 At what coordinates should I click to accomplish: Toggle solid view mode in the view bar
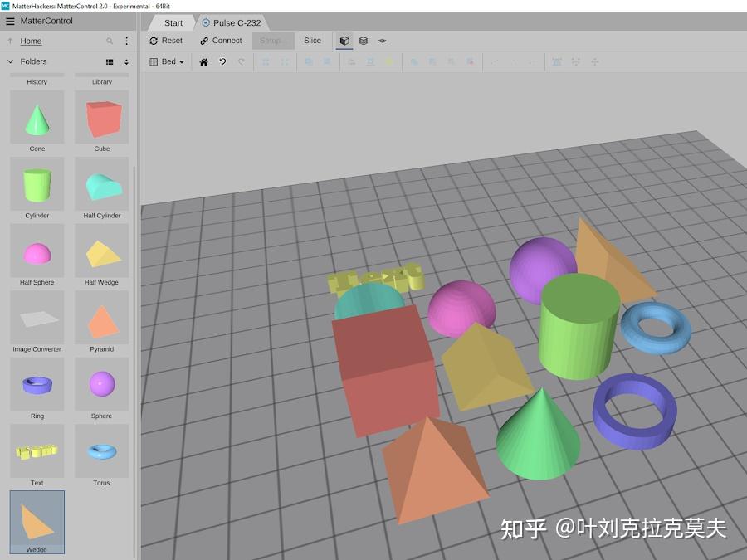point(344,40)
